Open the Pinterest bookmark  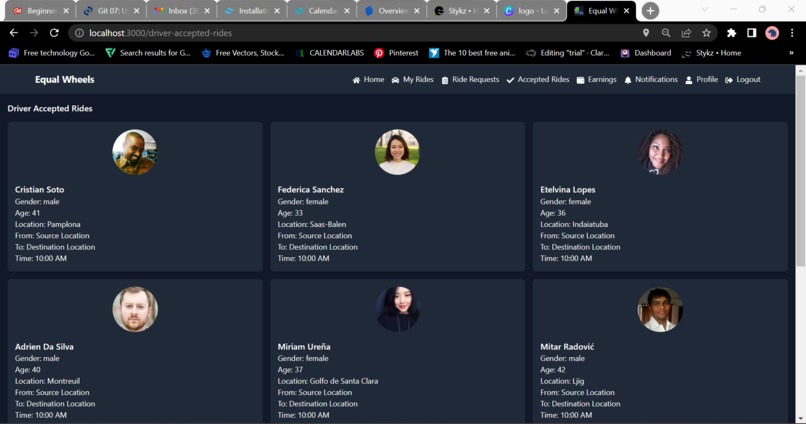coord(396,53)
